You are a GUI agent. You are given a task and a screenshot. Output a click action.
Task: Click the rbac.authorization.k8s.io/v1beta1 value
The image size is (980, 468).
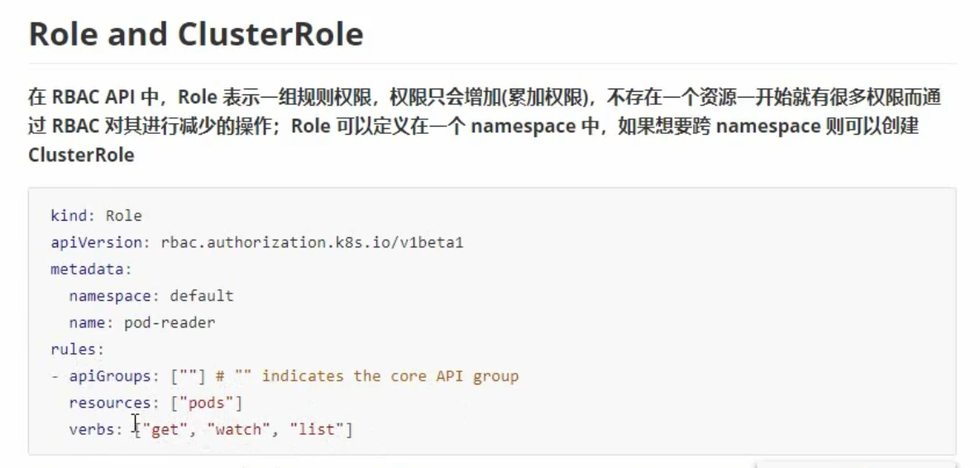click(312, 242)
